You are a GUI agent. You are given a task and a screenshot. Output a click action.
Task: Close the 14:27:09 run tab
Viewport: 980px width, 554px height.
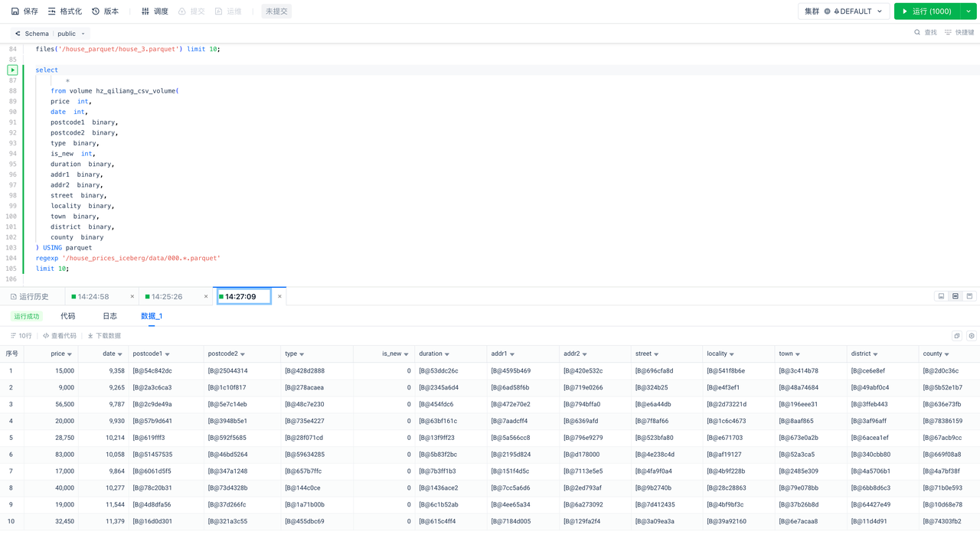point(279,297)
